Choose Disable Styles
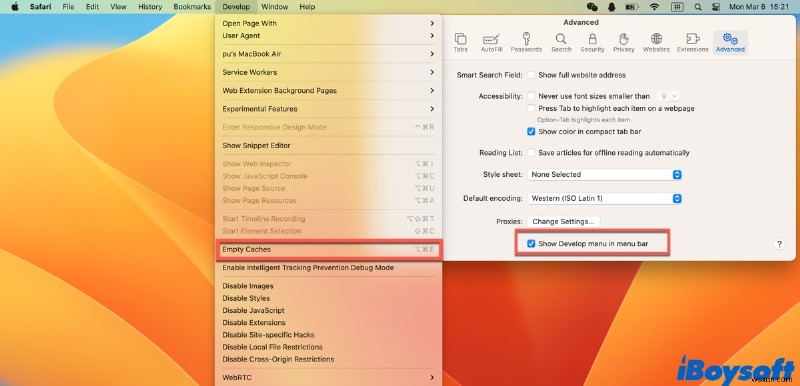 click(329, 298)
